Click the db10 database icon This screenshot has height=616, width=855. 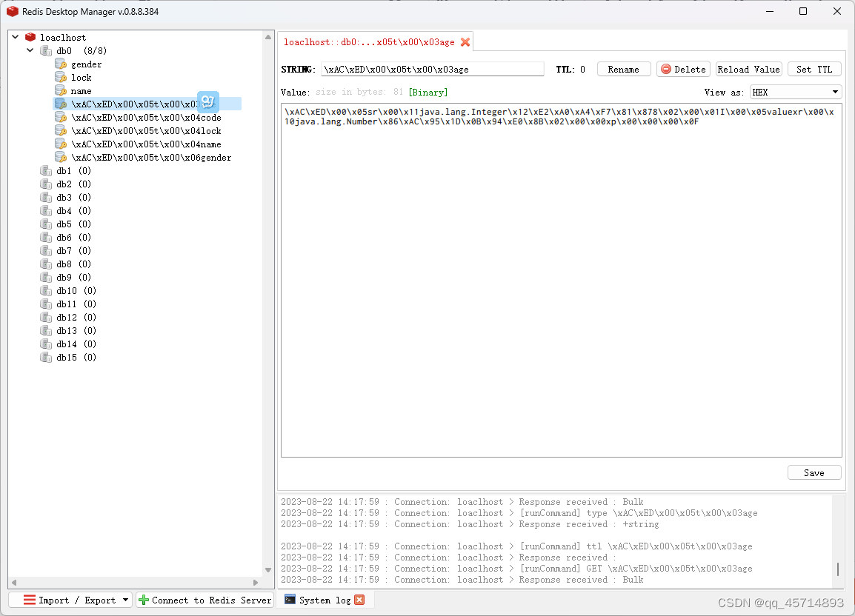pyautogui.click(x=47, y=290)
